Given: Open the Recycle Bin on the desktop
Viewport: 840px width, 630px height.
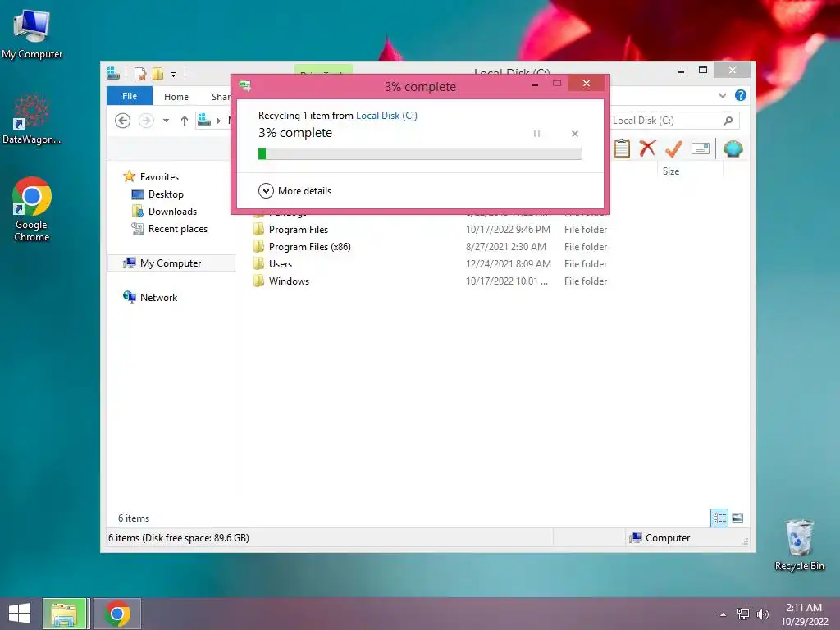Looking at the screenshot, I should 799,545.
